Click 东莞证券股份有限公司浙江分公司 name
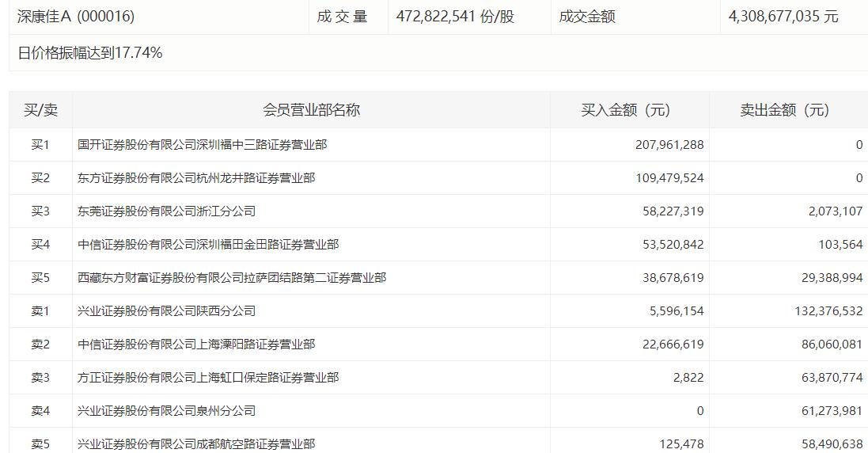868x453 pixels. pos(167,211)
